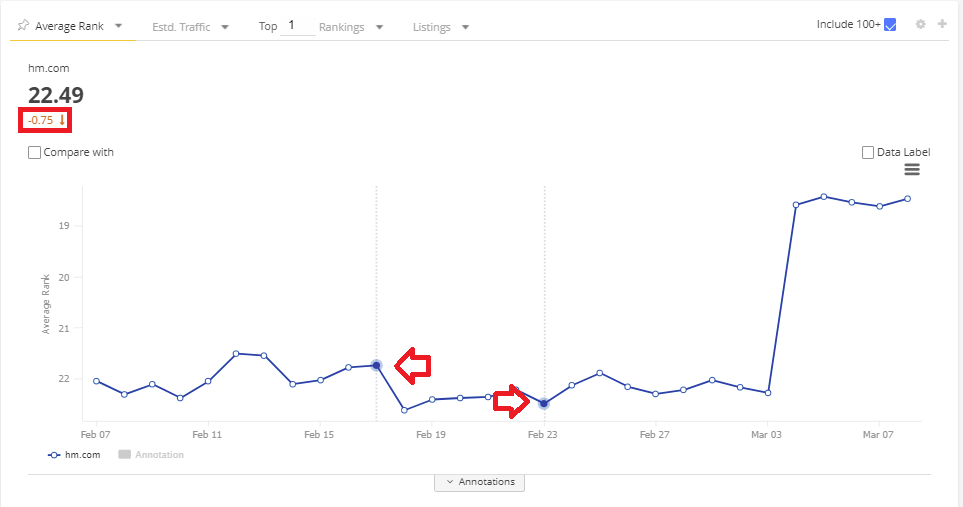Screen dimensions: 963x507
Task: Open the chart hamburger menu
Action: [x=911, y=170]
